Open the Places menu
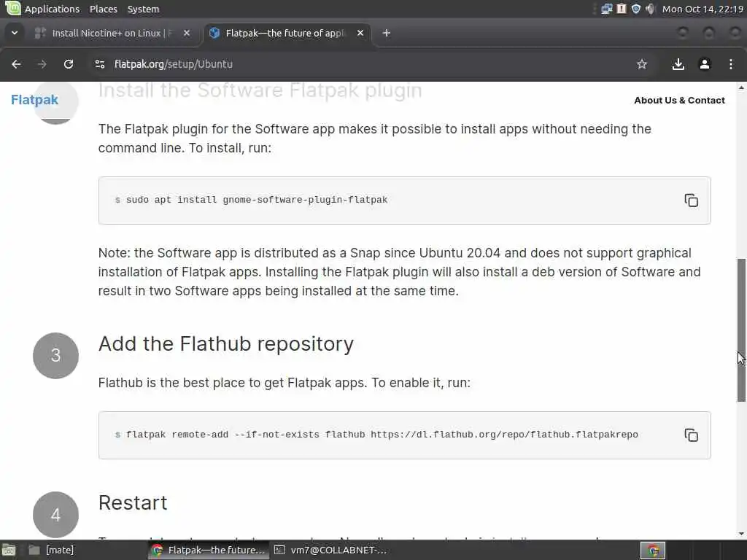 coord(103,9)
